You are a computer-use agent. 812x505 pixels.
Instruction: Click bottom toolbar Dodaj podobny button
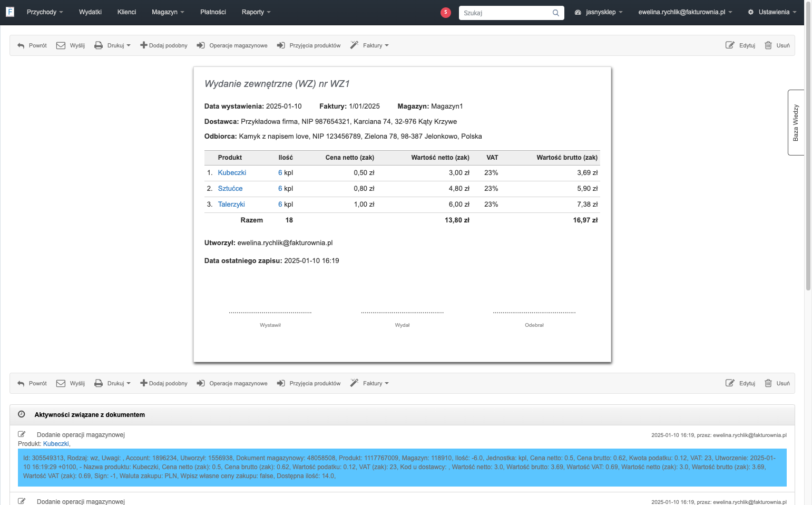164,383
